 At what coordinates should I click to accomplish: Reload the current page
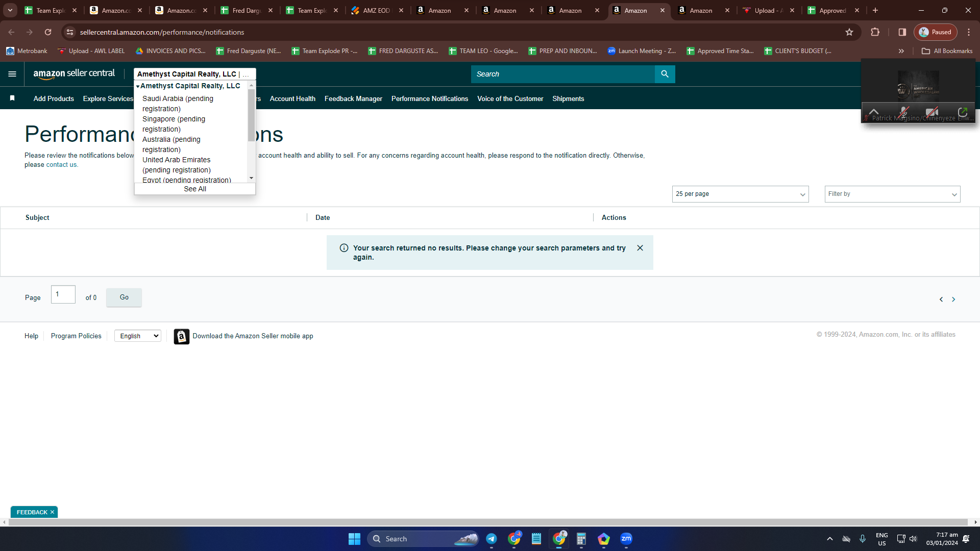click(48, 32)
